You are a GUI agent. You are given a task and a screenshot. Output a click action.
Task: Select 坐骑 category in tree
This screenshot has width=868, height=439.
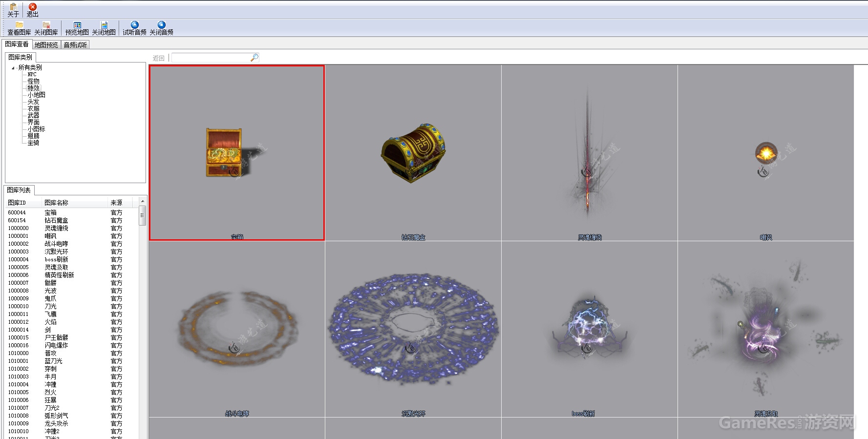33,143
